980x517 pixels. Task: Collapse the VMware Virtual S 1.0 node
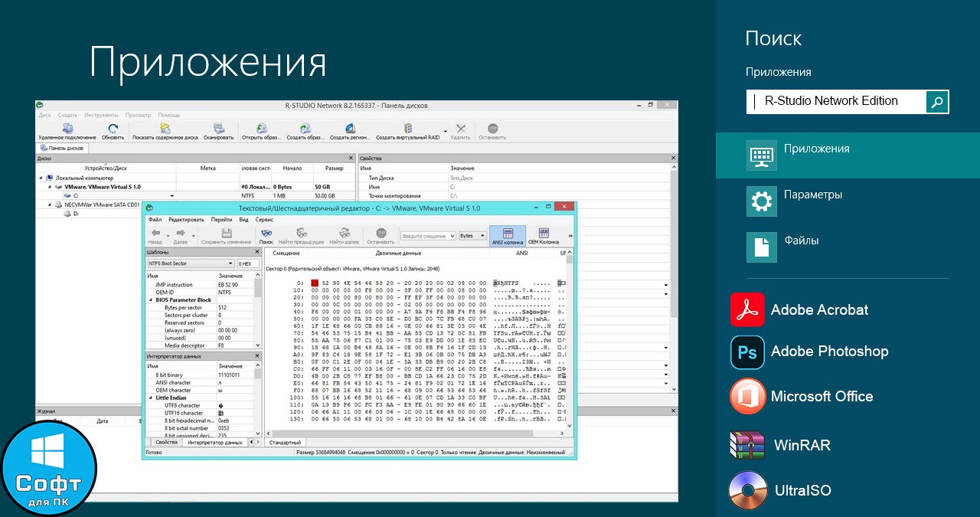tap(49, 186)
